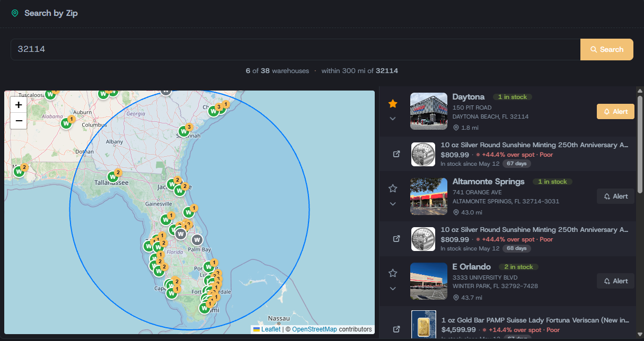Click PAMP Suisse gold bar image
The height and width of the screenshot is (341, 644).
(x=424, y=325)
